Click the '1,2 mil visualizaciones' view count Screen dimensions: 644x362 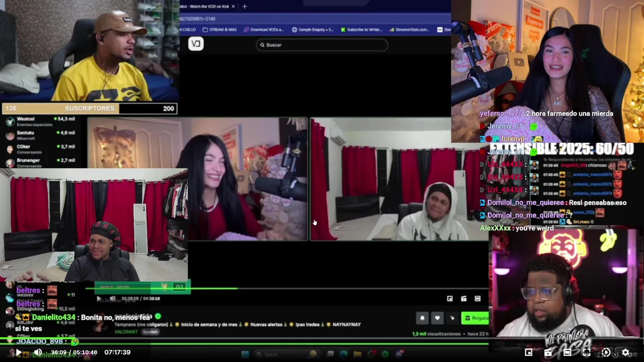436,334
